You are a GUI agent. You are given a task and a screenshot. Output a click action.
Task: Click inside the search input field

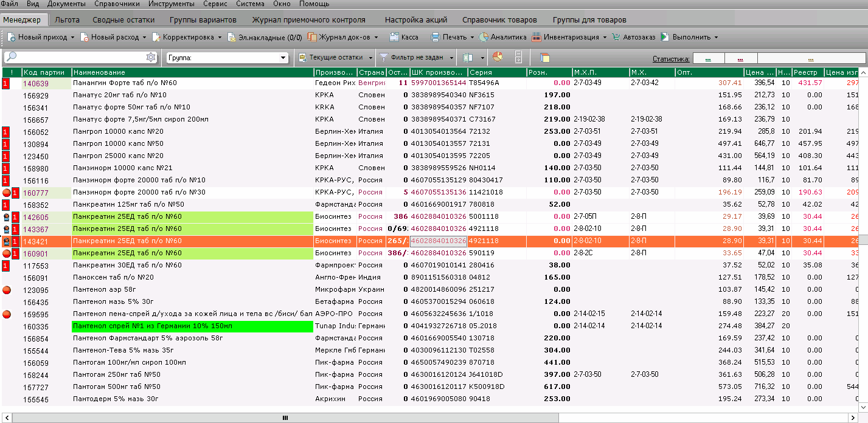click(82, 57)
